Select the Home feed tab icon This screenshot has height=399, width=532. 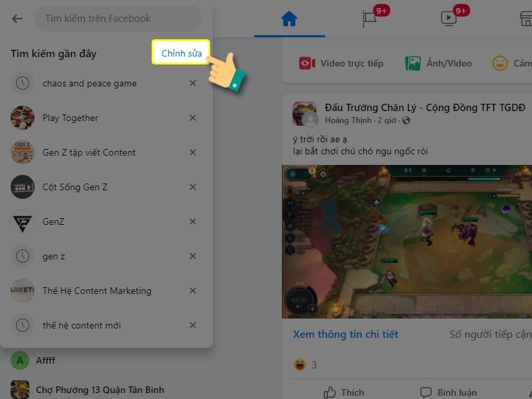(287, 18)
